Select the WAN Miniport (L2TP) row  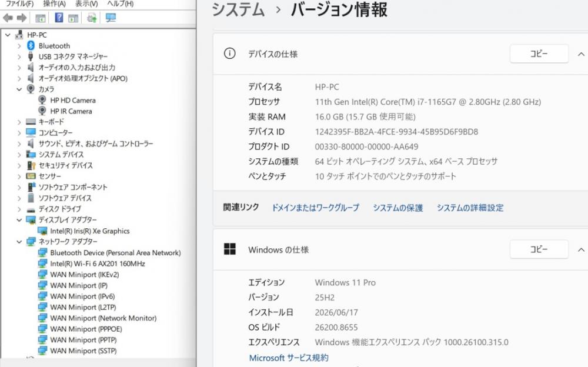[83, 307]
